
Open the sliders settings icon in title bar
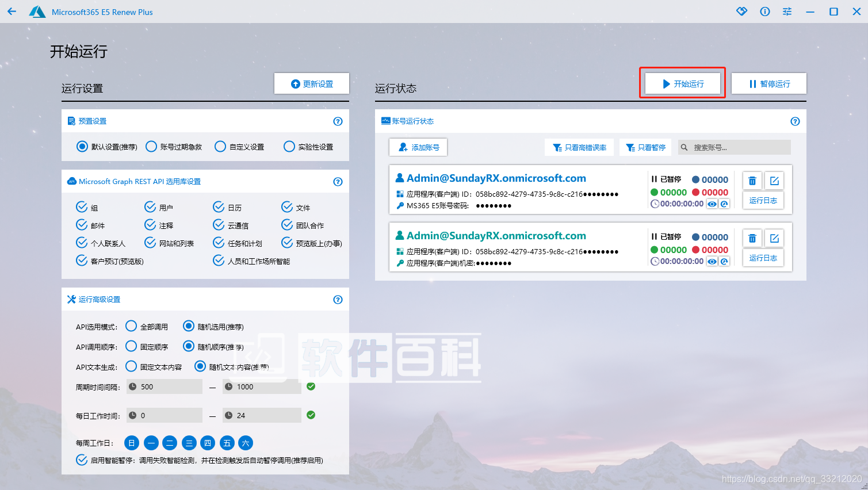coord(787,12)
